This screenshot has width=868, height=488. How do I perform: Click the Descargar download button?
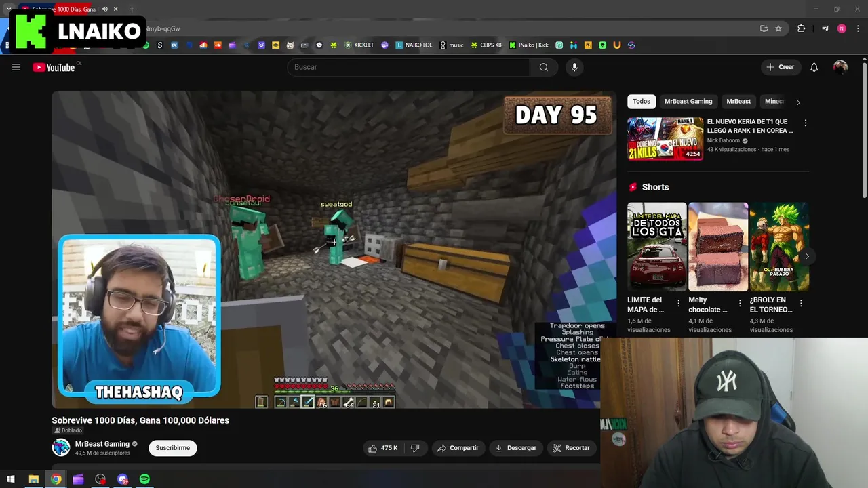(516, 448)
